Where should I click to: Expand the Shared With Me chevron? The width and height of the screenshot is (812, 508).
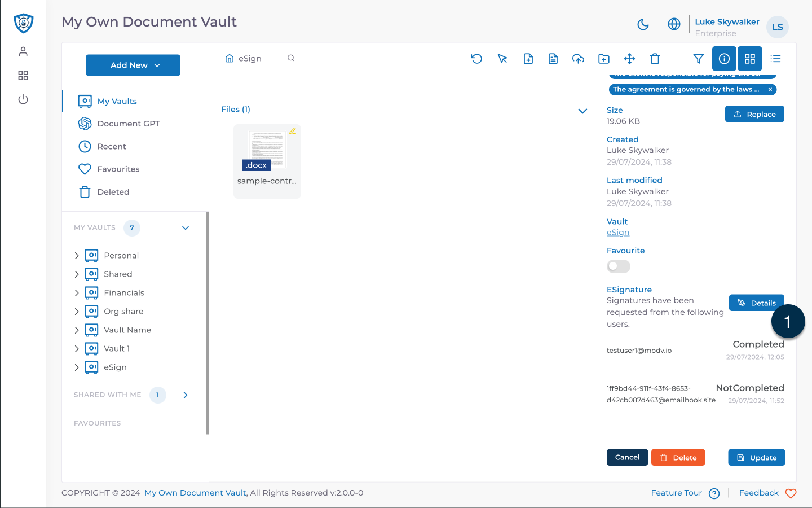tap(186, 395)
